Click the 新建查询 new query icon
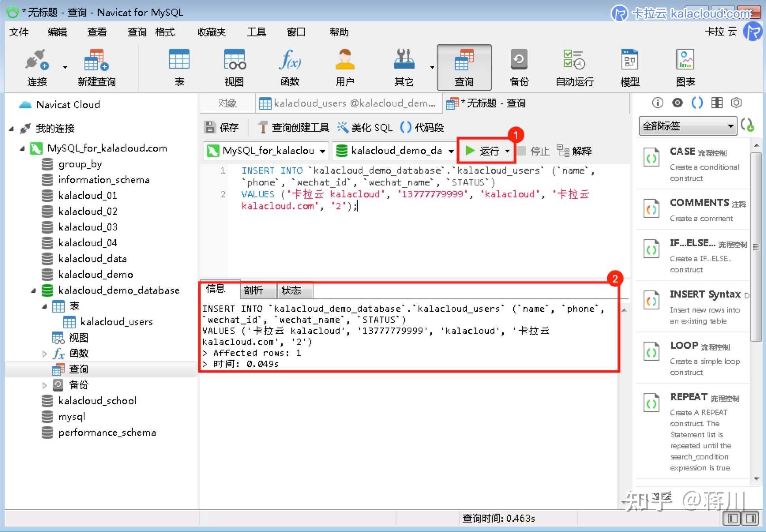 click(x=96, y=61)
